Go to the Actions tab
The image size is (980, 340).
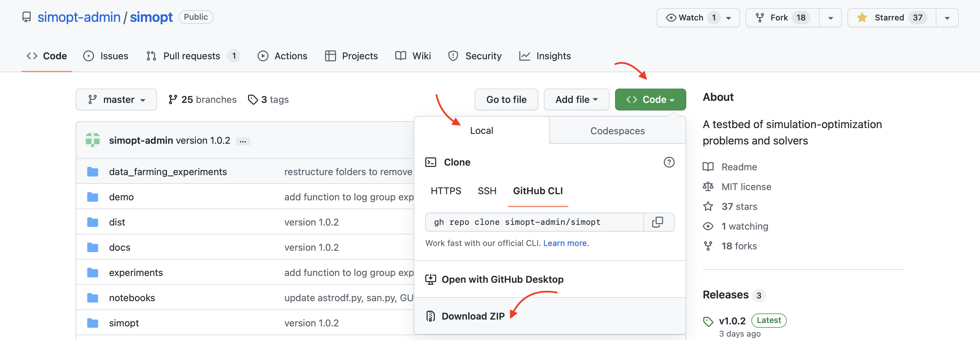282,56
